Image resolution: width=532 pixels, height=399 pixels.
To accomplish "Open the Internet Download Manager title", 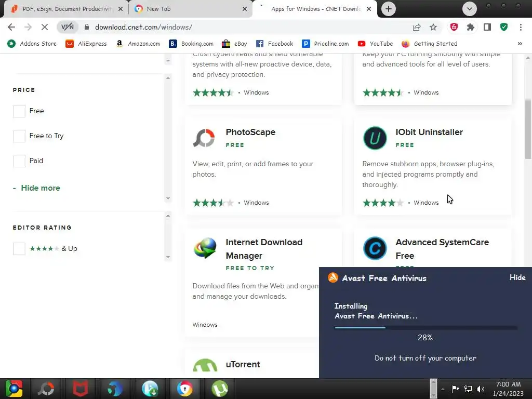I will 264,249.
